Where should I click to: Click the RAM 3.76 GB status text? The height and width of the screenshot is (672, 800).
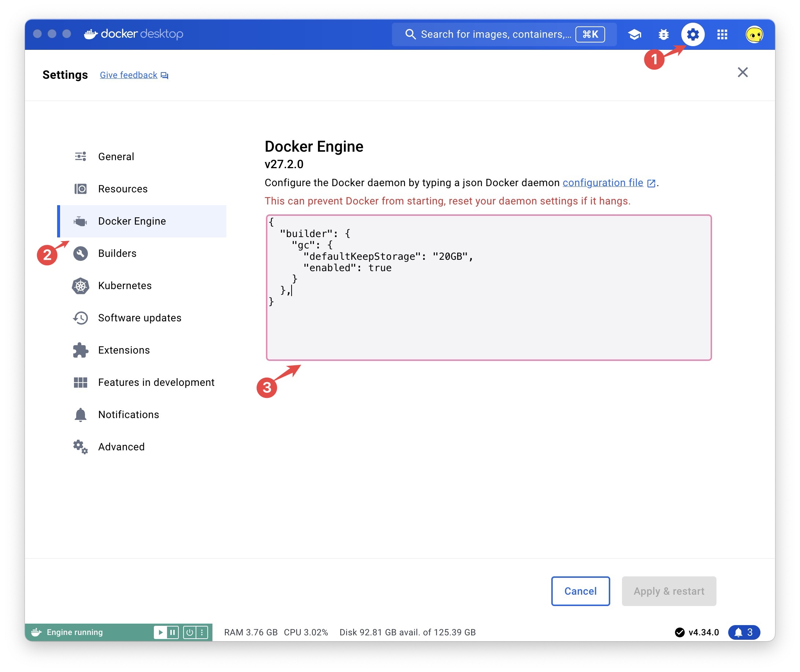click(251, 632)
